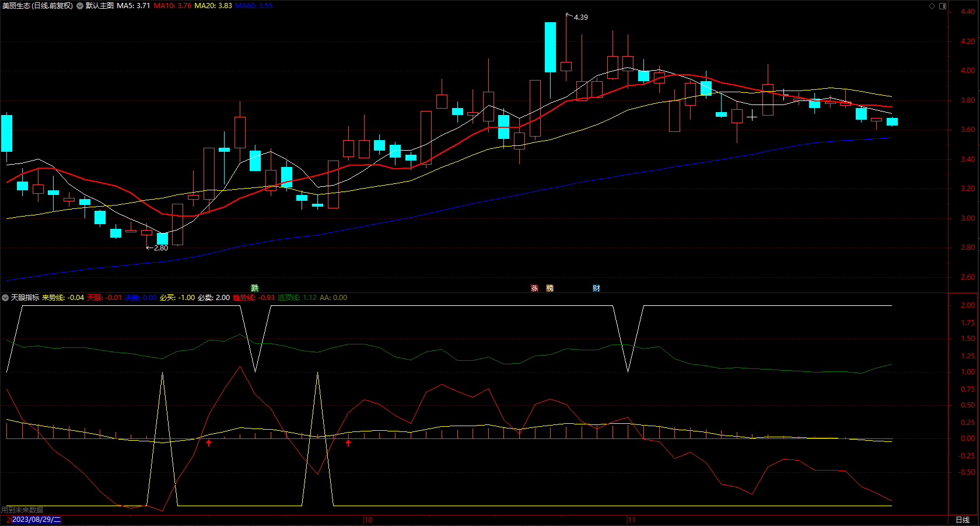Click the stock title 美丽生态(日线.前复权)
This screenshot has width=980, height=526.
point(37,6)
